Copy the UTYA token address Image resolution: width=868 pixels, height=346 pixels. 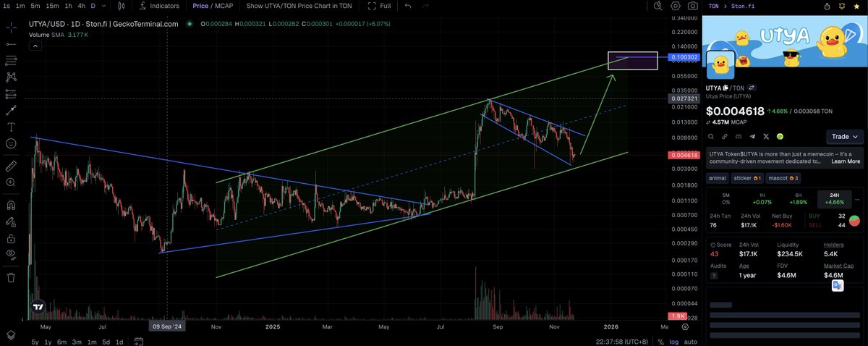pyautogui.click(x=726, y=88)
